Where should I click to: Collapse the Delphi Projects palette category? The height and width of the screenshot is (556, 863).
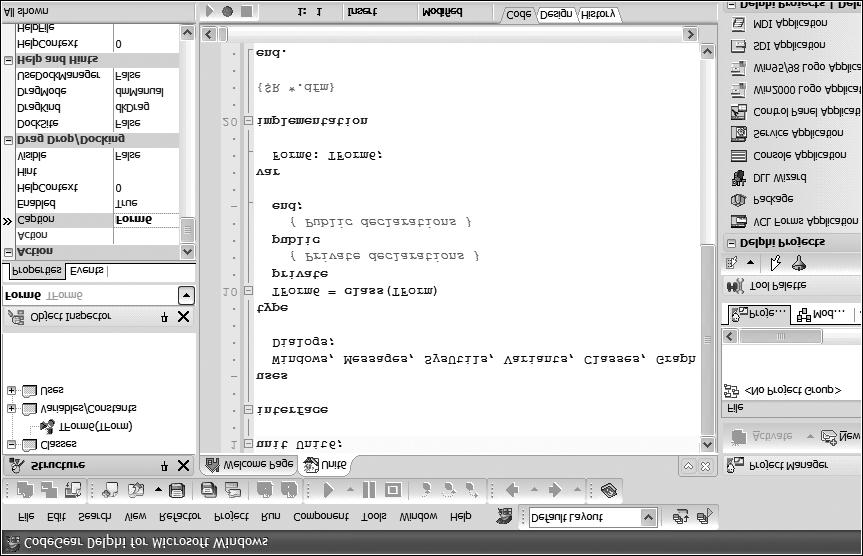point(731,243)
